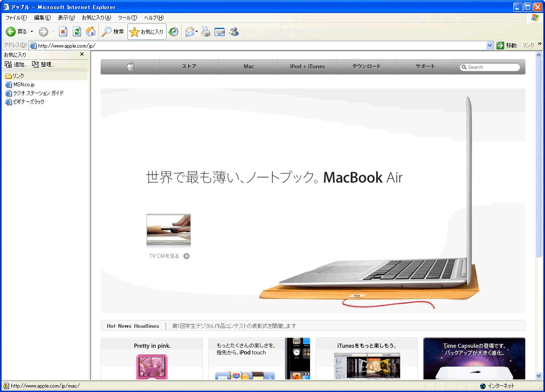Open the ヘルプ menu
The height and width of the screenshot is (392, 545).
pyautogui.click(x=154, y=18)
